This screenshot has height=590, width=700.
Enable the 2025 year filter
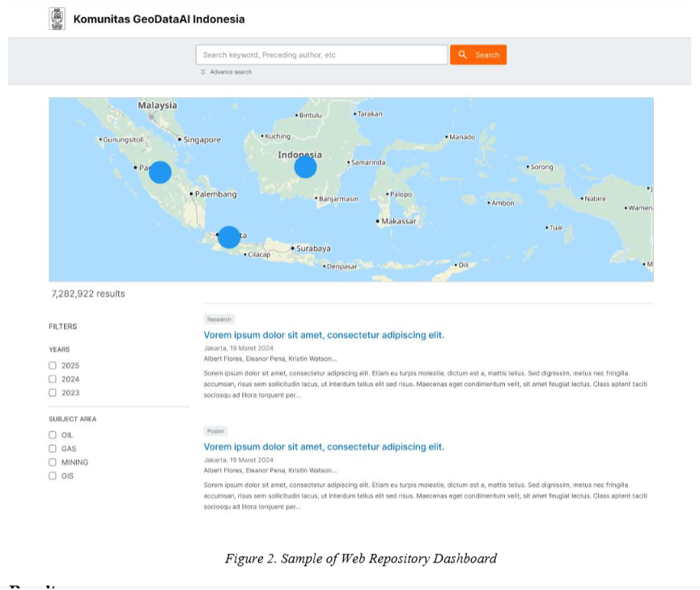pos(53,364)
